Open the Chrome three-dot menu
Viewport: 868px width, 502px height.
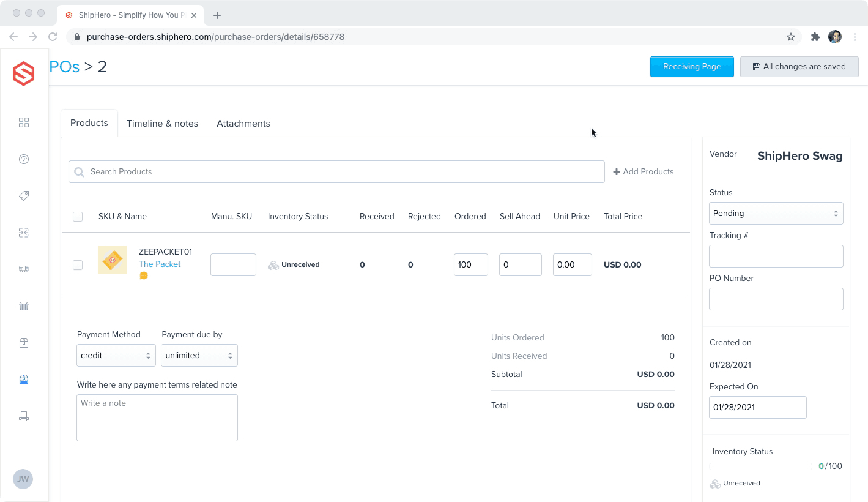point(855,37)
